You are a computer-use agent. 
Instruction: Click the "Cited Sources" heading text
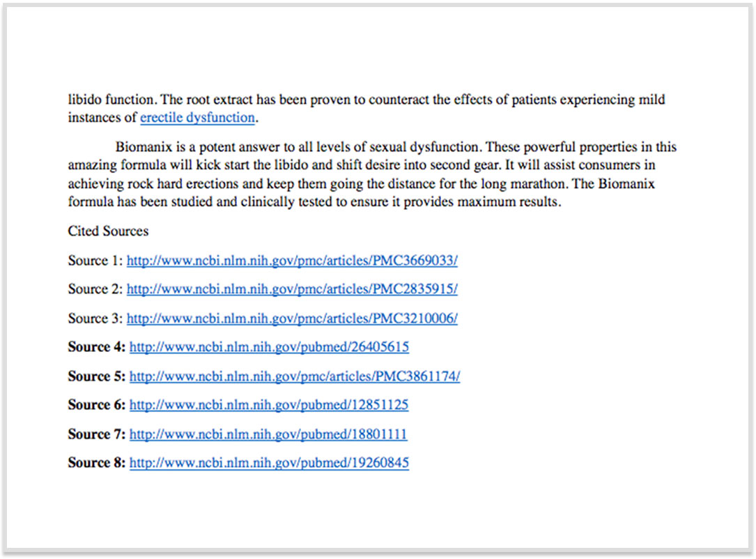pyautogui.click(x=108, y=231)
